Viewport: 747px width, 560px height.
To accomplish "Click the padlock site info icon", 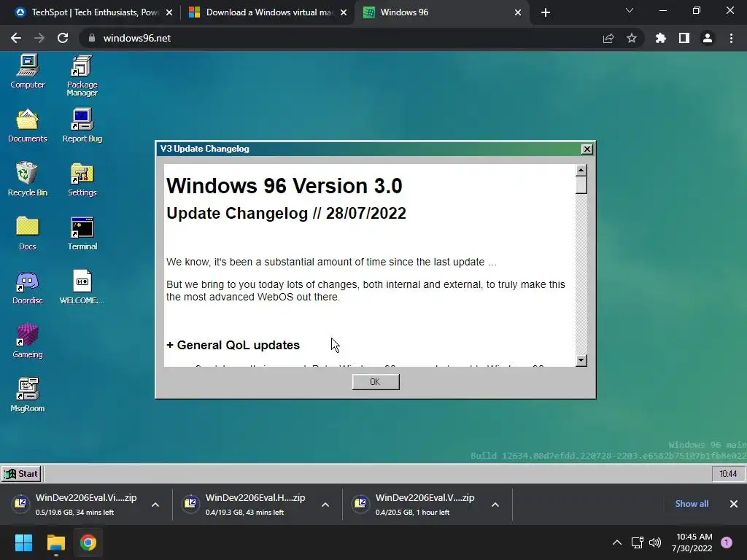I will point(91,38).
